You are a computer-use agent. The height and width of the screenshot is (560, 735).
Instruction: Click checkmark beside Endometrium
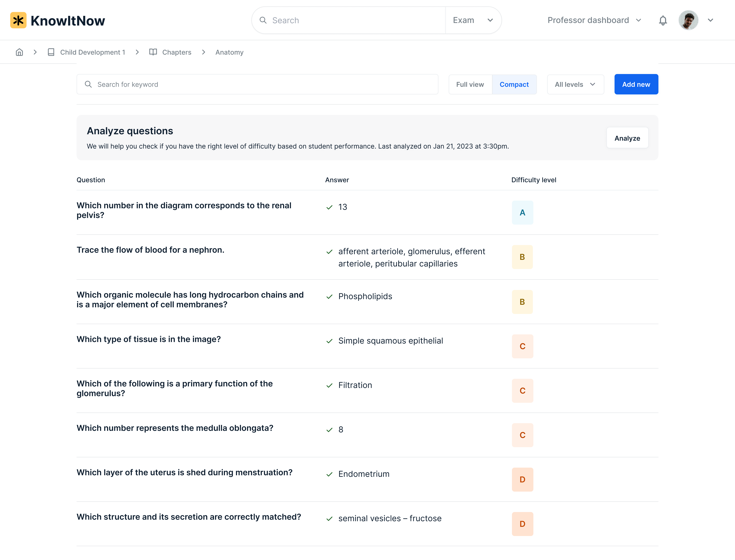[329, 474]
